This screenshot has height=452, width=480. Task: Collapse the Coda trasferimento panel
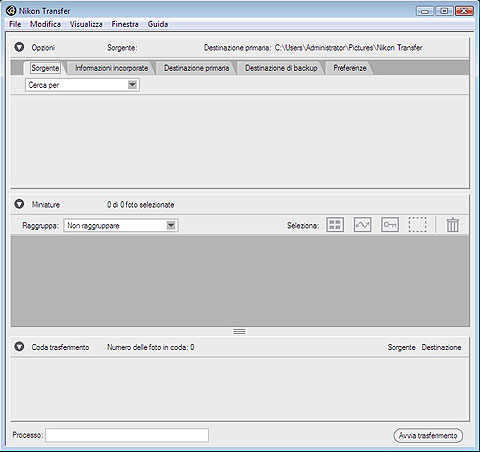pyautogui.click(x=19, y=347)
